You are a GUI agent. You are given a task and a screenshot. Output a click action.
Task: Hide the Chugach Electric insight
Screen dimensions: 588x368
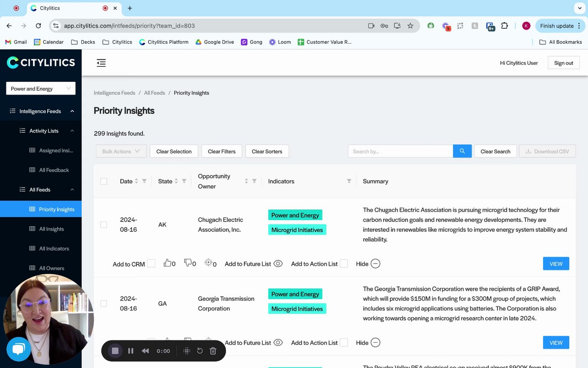tap(375, 264)
